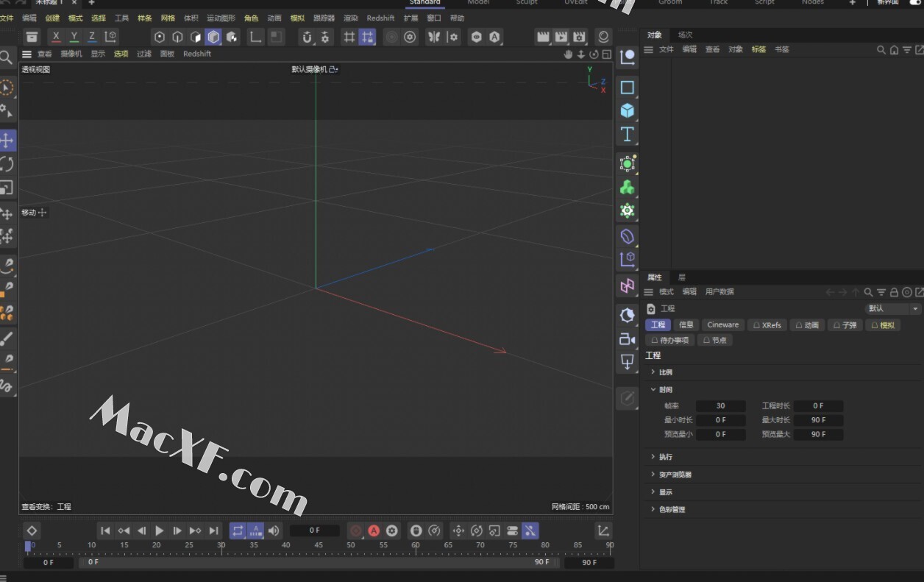
Task: Select the 节点 tab button
Action: [x=714, y=340]
